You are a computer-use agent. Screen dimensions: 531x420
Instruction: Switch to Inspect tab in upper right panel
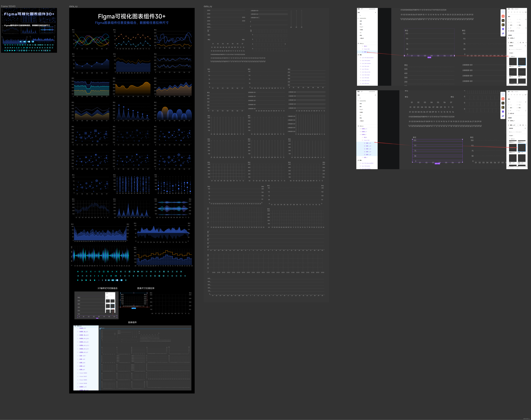[516, 9]
